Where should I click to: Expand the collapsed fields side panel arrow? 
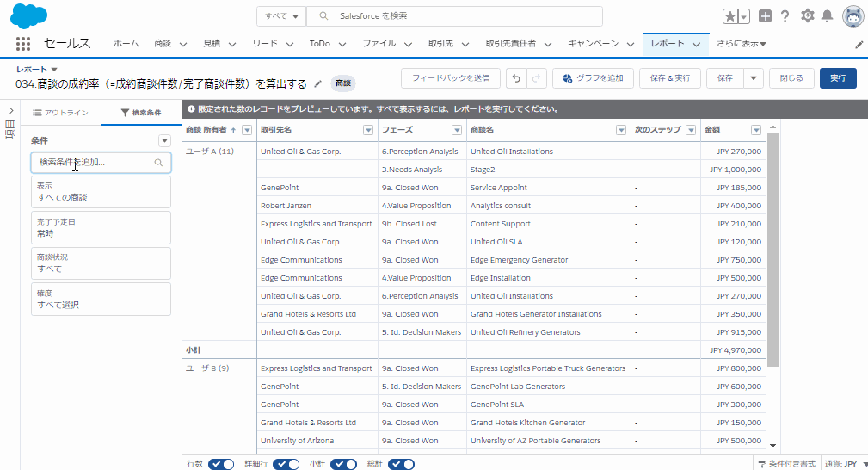10,111
